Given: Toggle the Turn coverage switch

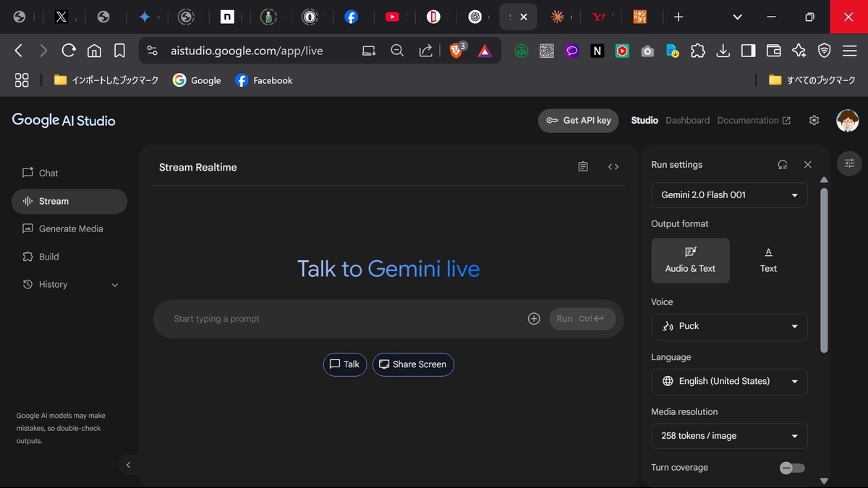Looking at the screenshot, I should click(792, 468).
